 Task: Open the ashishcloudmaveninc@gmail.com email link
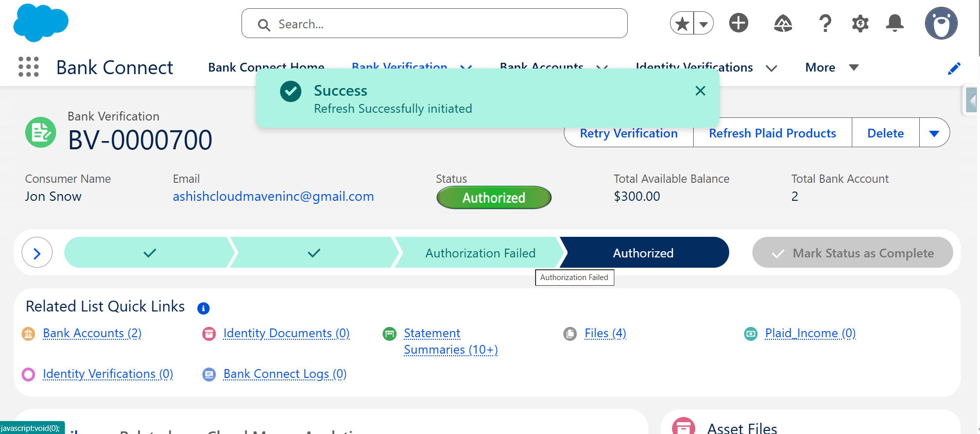273,197
